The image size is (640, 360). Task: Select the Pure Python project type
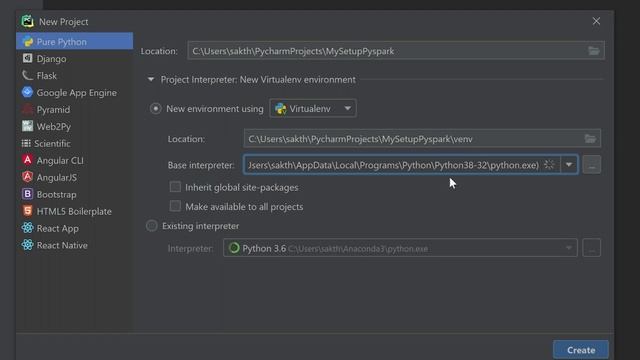pyautogui.click(x=74, y=41)
